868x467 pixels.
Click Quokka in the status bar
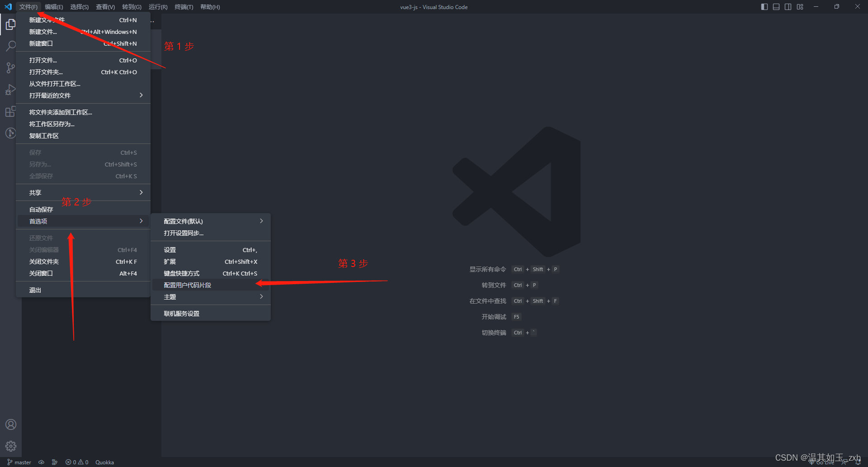point(104,462)
